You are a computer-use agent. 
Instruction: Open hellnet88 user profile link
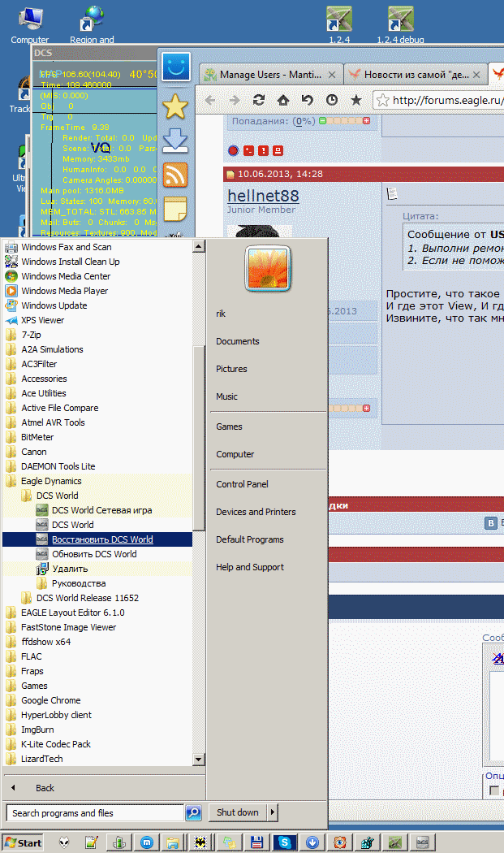(263, 195)
